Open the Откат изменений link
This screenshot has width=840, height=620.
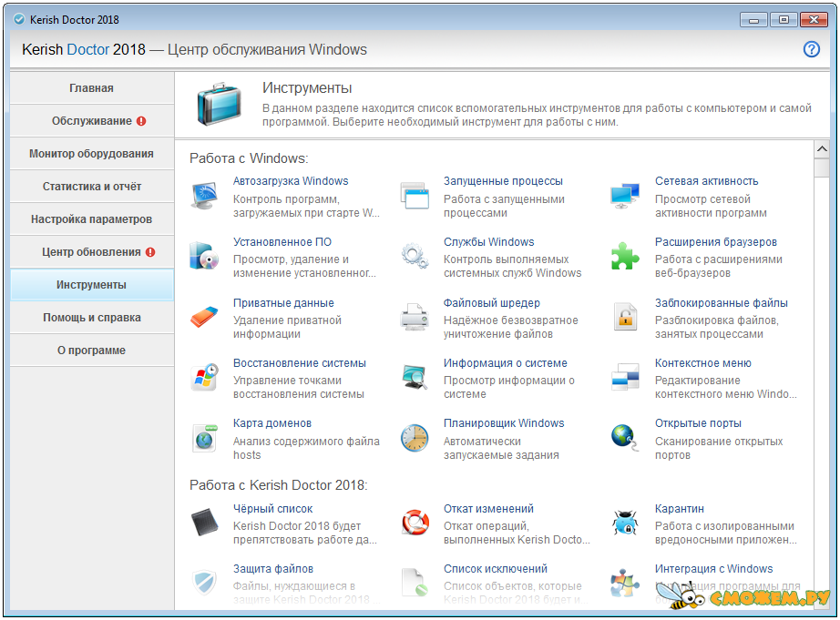point(488,509)
